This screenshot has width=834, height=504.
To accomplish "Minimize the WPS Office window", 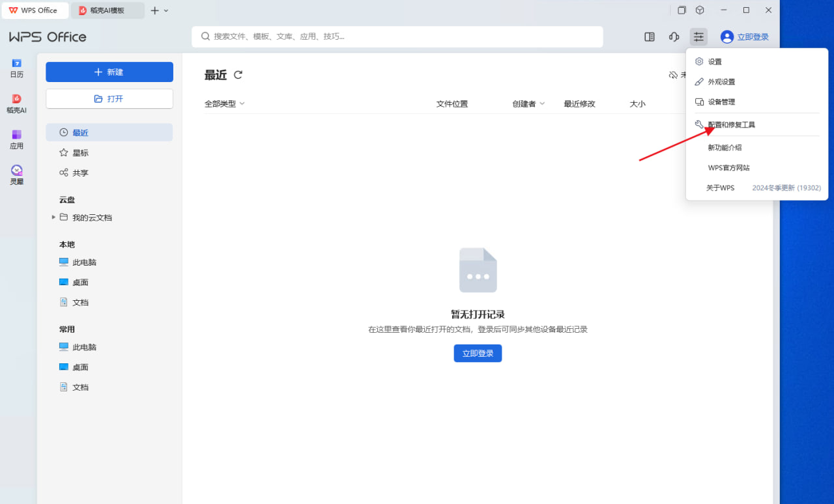I will (x=725, y=10).
